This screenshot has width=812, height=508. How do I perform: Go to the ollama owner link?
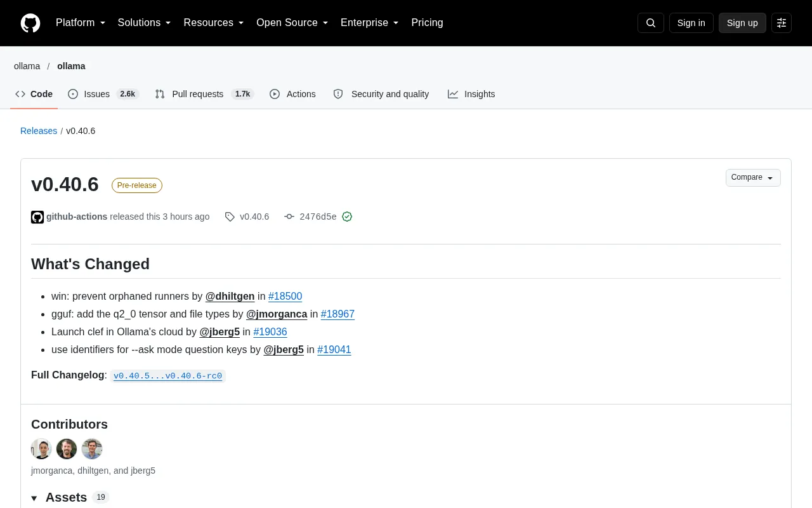pyautogui.click(x=27, y=66)
